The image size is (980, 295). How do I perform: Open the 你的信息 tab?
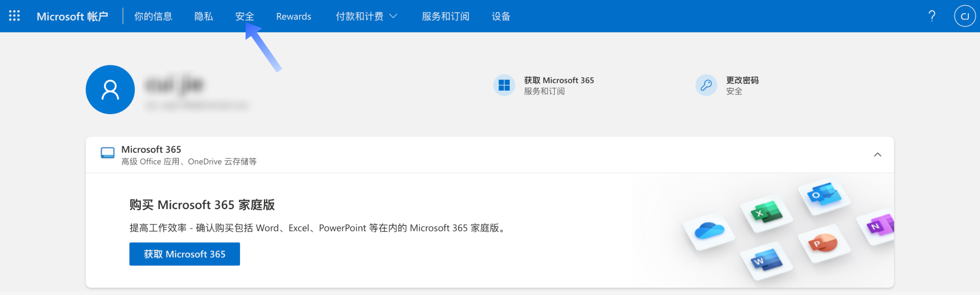pyautogui.click(x=153, y=16)
